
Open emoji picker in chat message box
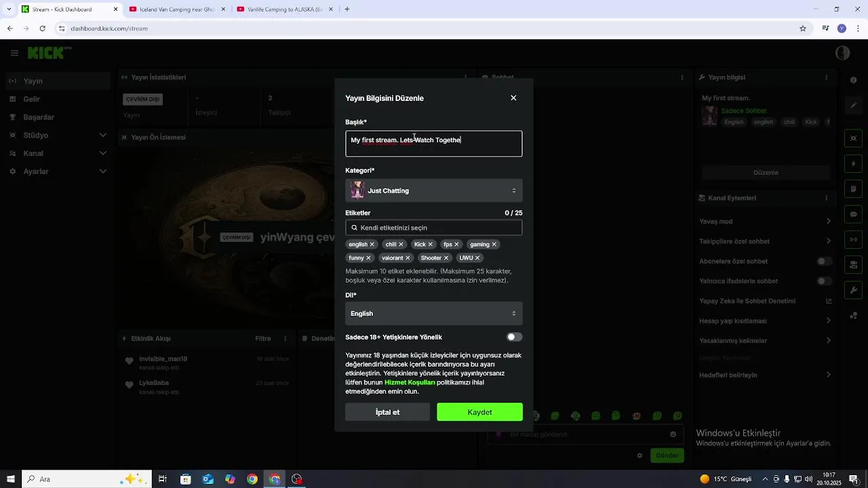673,434
